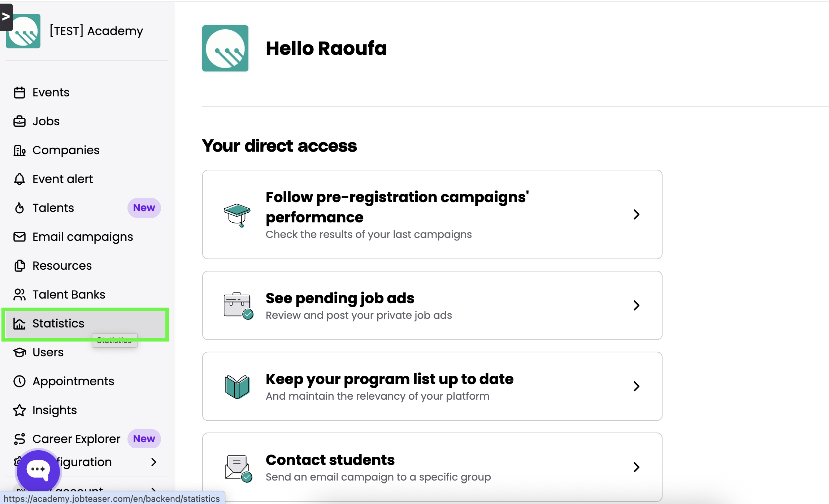The width and height of the screenshot is (829, 504).
Task: Open the Talent Banks page
Action: 69,295
